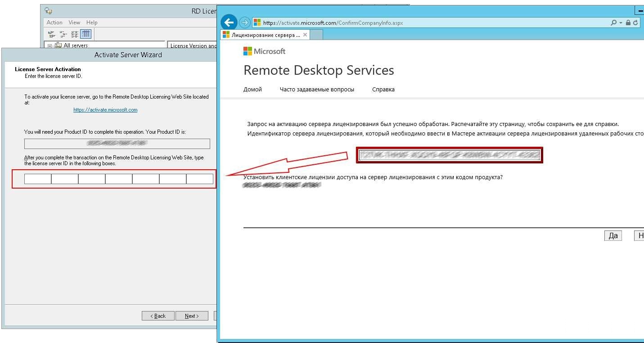Open the Help menu in RD Licensing
Image resolution: width=644 pixels, height=343 pixels.
tap(92, 23)
